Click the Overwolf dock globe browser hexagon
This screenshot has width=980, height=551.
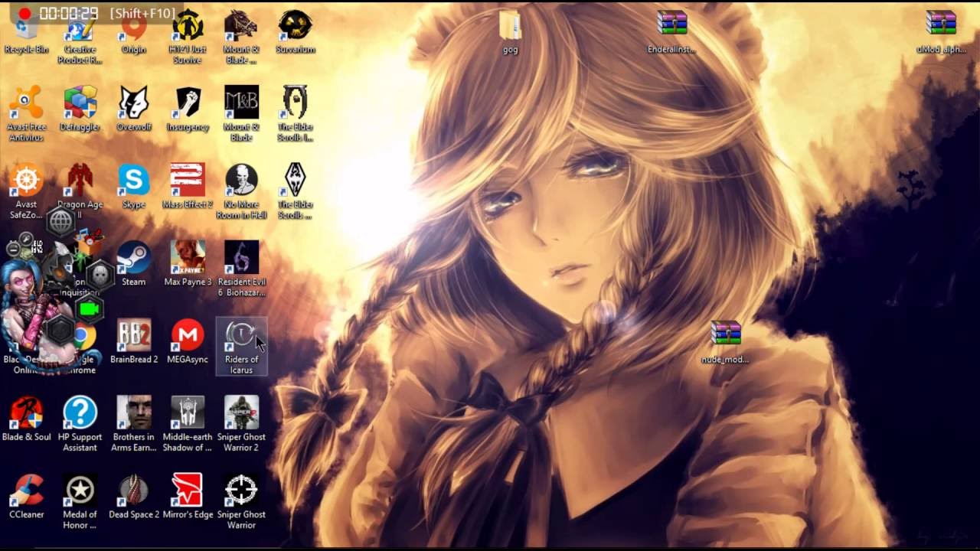(60, 222)
